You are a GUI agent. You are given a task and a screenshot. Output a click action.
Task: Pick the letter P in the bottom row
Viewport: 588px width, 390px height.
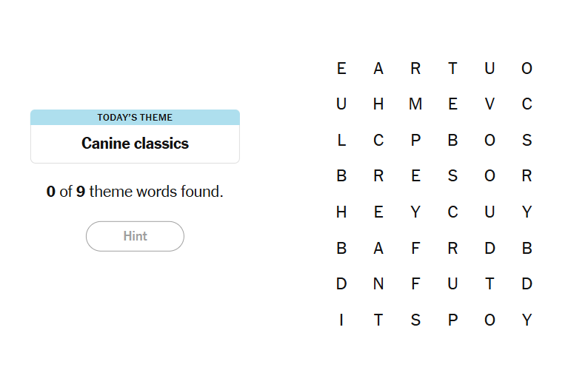(452, 320)
